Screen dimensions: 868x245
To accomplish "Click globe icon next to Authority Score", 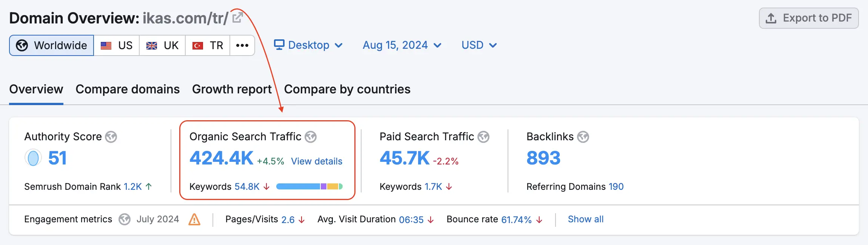I will (x=111, y=137).
